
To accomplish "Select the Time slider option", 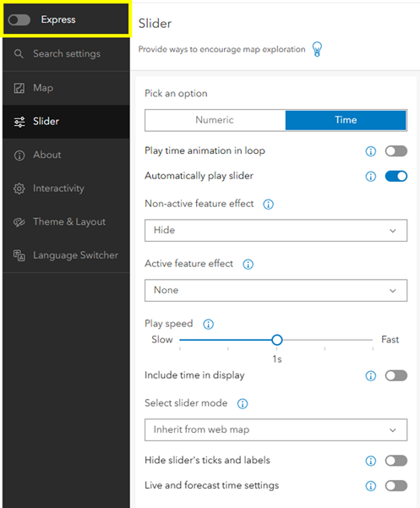I will tap(346, 120).
